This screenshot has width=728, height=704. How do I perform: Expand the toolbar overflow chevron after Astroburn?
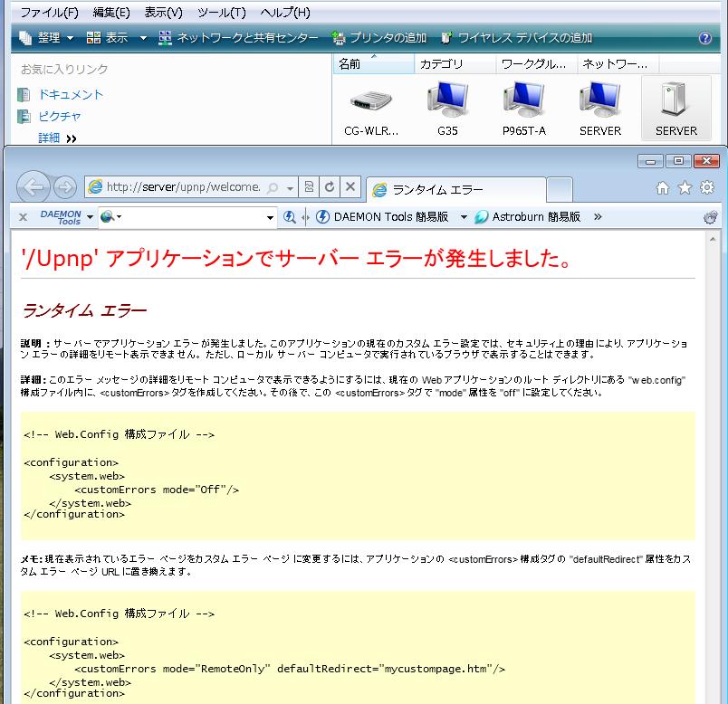(598, 217)
